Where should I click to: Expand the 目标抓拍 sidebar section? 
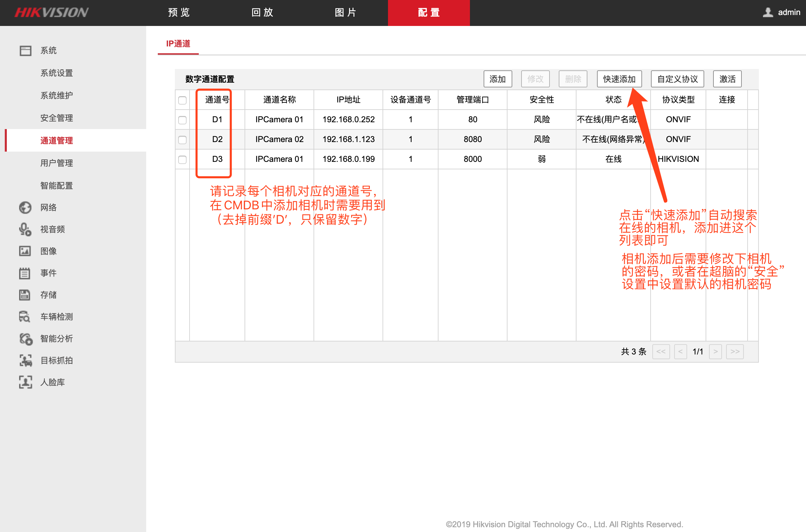56,361
